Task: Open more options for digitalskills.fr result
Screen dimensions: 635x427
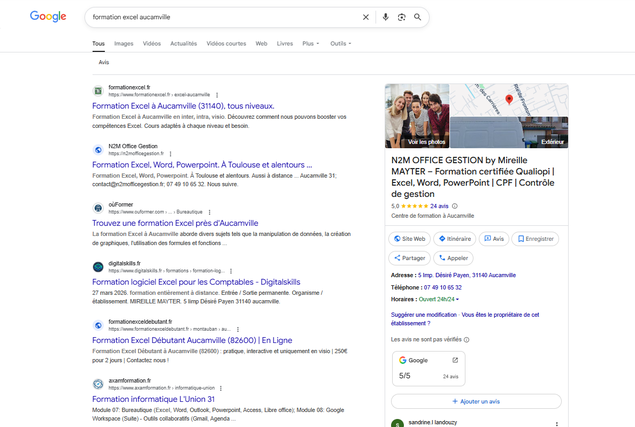Action: click(x=231, y=271)
